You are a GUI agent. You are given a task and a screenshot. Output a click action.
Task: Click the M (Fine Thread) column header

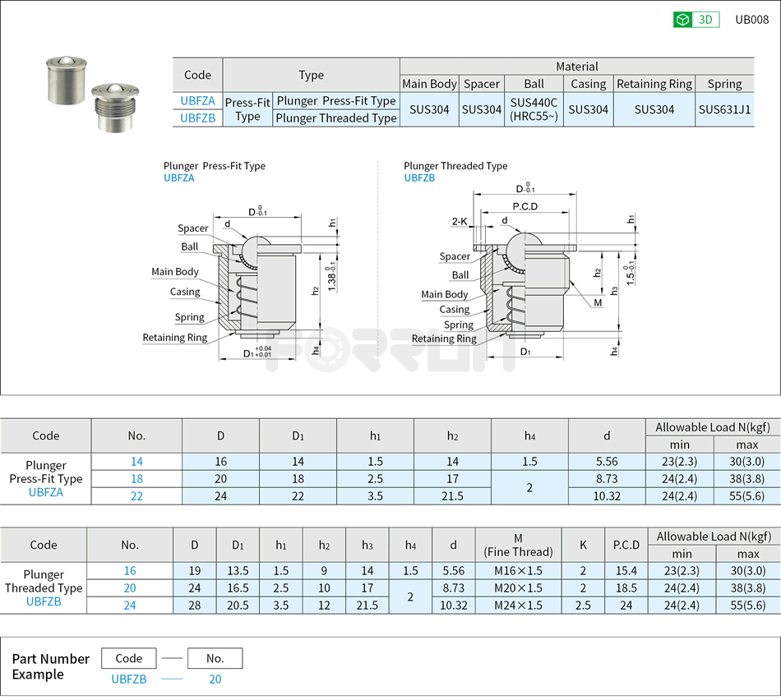[518, 546]
